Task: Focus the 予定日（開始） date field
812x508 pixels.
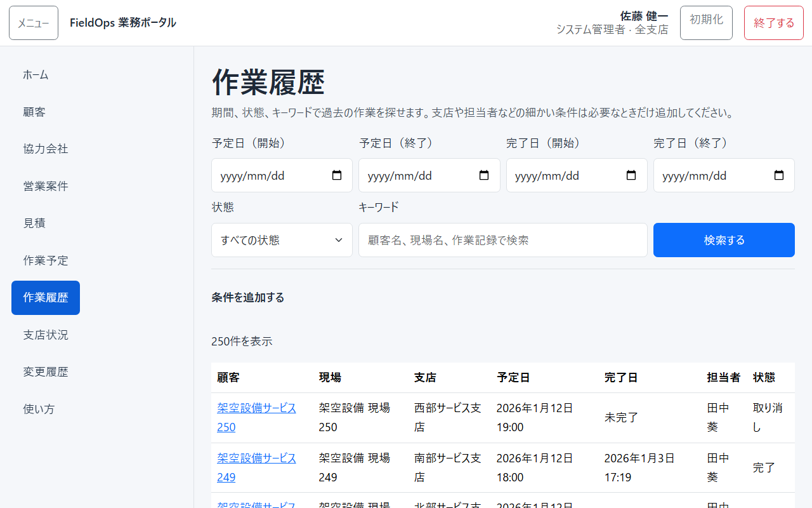Action: pos(282,175)
